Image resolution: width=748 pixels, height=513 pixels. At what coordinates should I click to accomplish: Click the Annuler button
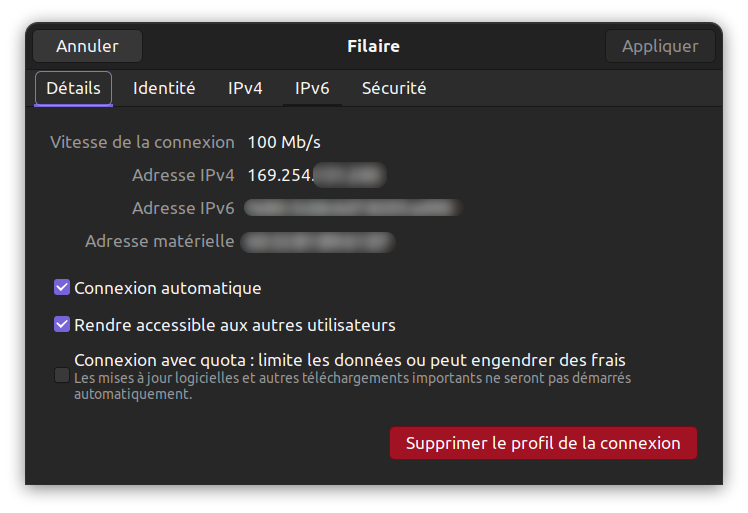(87, 46)
